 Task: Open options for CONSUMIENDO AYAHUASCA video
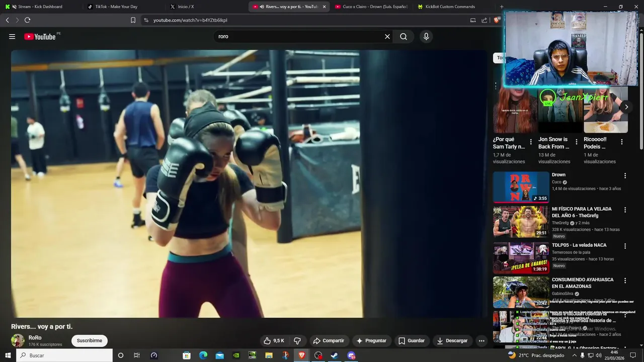pos(625,280)
